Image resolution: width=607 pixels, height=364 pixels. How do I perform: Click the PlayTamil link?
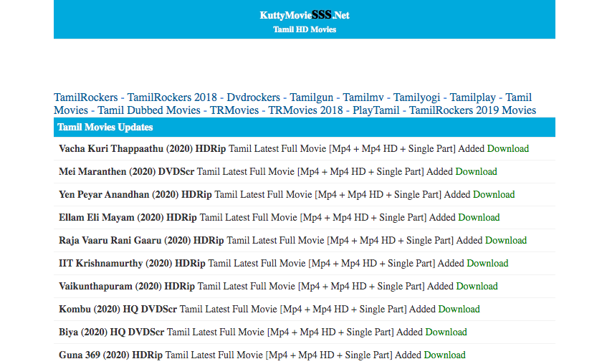coord(376,110)
